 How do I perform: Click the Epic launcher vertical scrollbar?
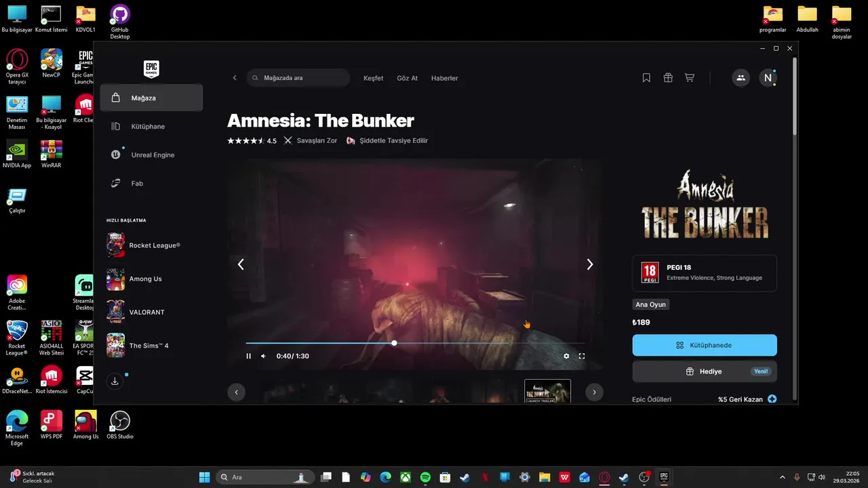(795, 96)
